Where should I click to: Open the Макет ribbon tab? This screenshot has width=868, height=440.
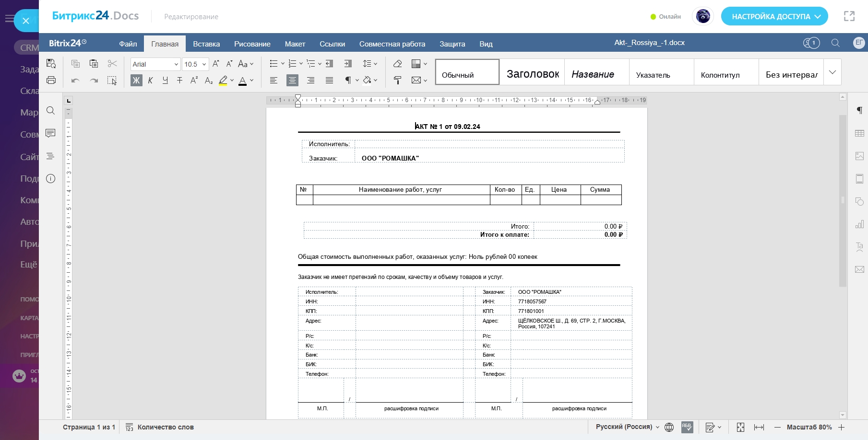pos(295,44)
